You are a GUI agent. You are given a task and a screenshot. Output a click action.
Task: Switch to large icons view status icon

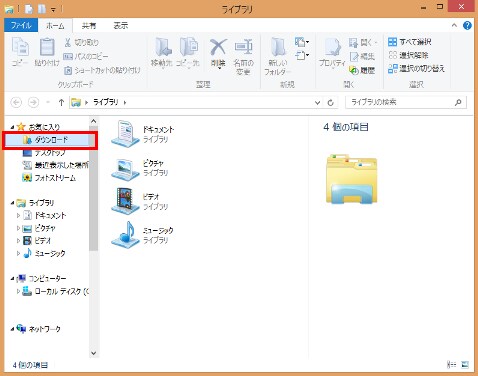coord(465,365)
